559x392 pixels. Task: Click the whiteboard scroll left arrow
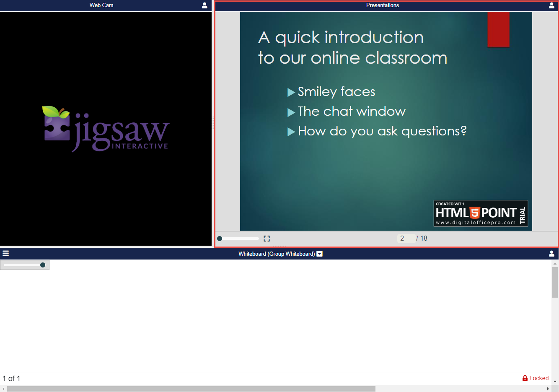point(3,389)
